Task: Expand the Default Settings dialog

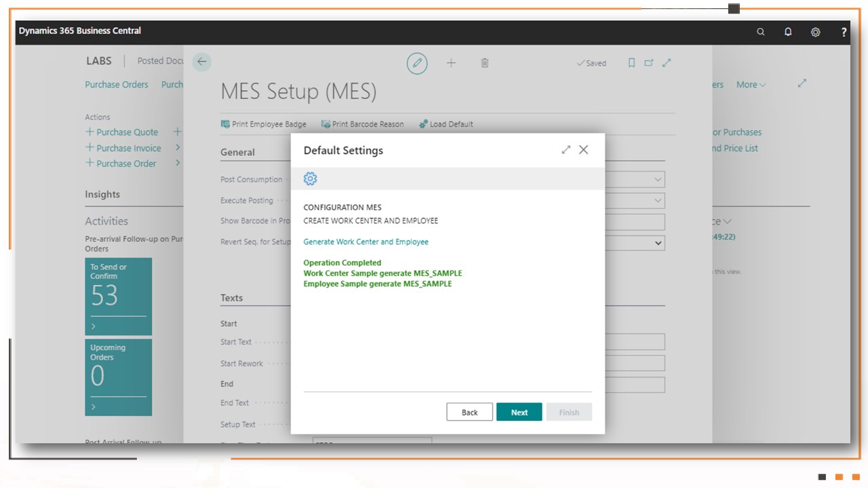Action: click(566, 150)
